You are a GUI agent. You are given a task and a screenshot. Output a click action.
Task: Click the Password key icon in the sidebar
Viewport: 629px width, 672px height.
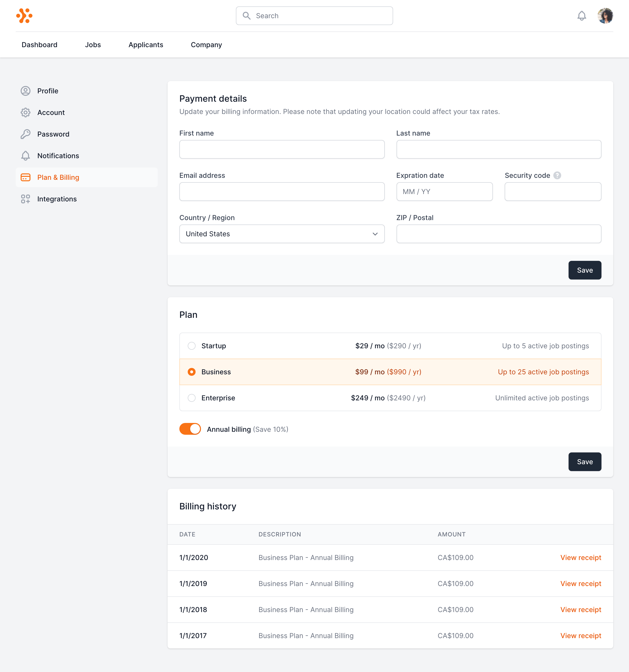[25, 134]
